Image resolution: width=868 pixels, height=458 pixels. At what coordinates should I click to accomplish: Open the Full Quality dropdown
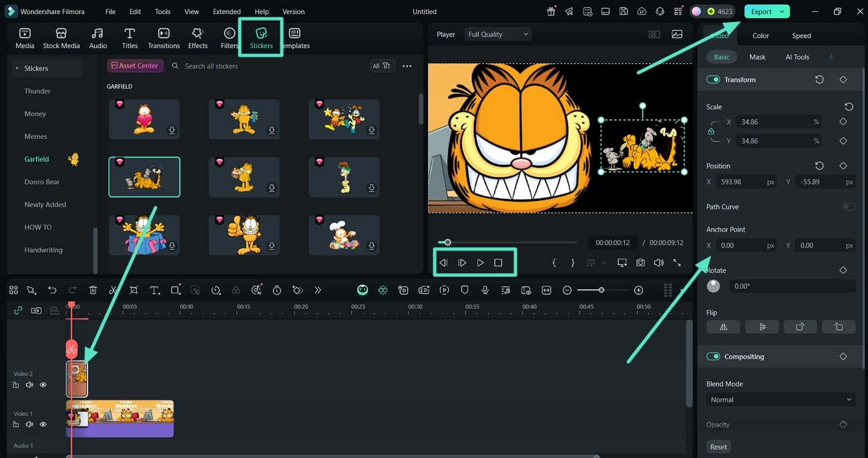(498, 34)
